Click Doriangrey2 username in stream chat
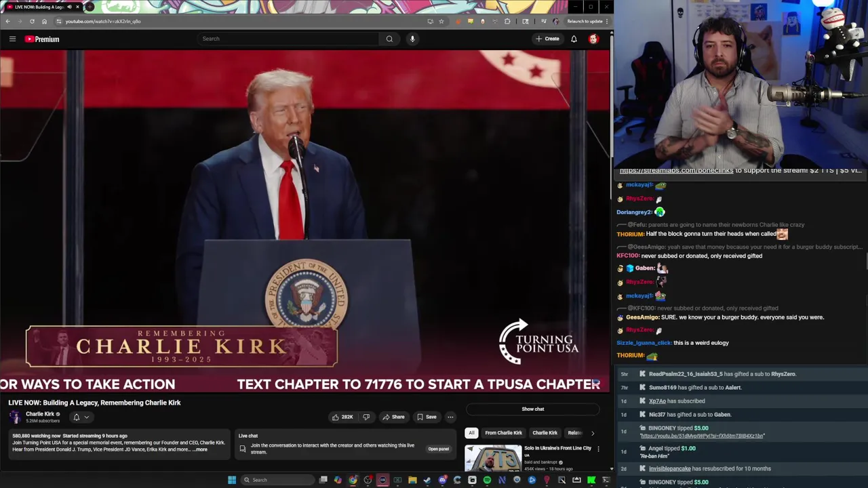Screen dimensions: 868x488 tap(634, 212)
